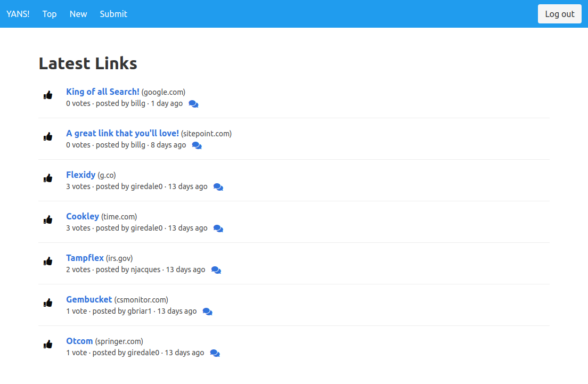Open the Flexidy article link
Screen dimensions: 588x384
[x=81, y=175]
